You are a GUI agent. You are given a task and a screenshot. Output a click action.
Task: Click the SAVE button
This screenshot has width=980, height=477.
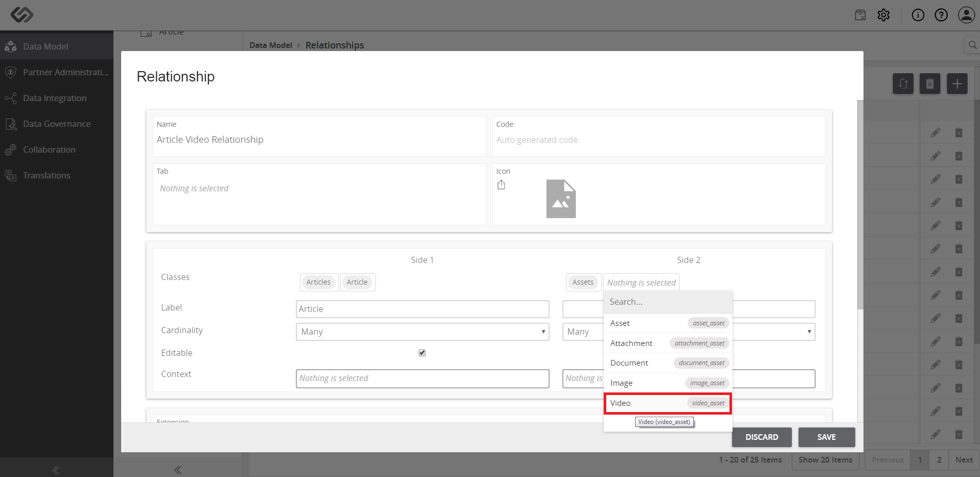[x=826, y=437]
